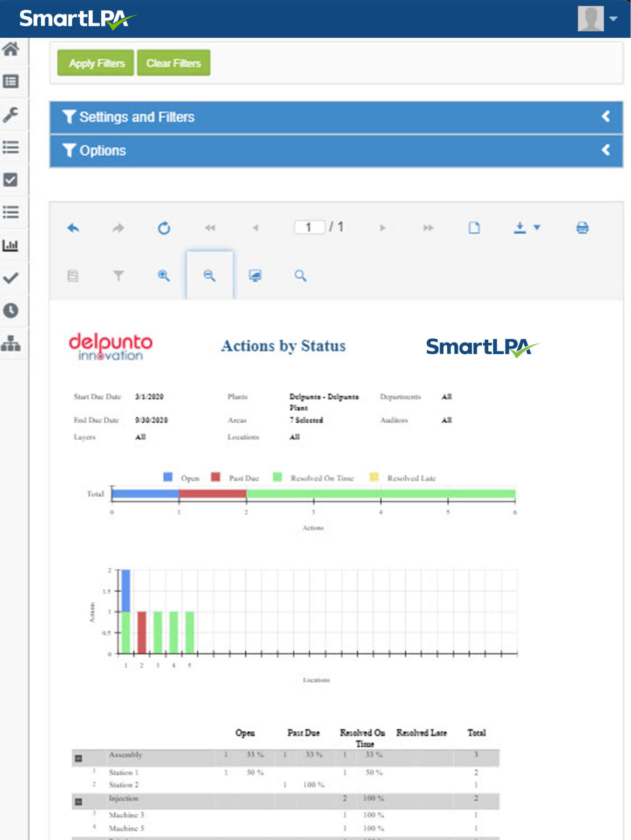The image size is (631, 840).
Task: Click the document map icon
Action: click(73, 275)
